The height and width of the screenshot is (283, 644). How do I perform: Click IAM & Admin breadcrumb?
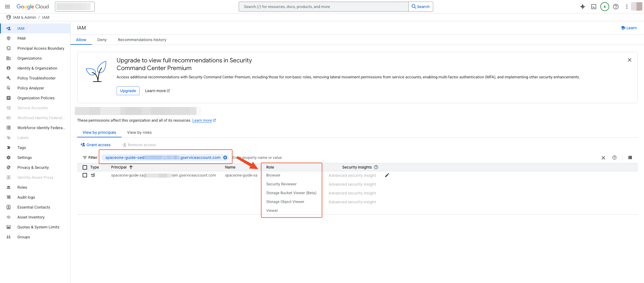24,17
